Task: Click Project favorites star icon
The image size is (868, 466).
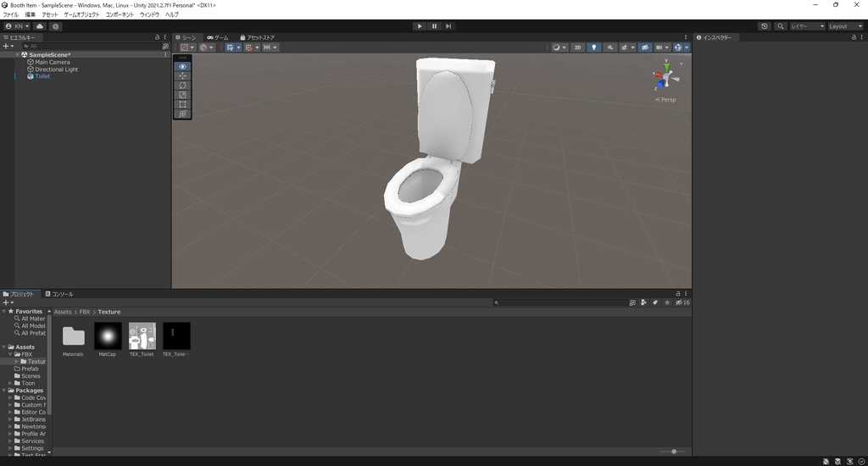Action: pos(667,302)
